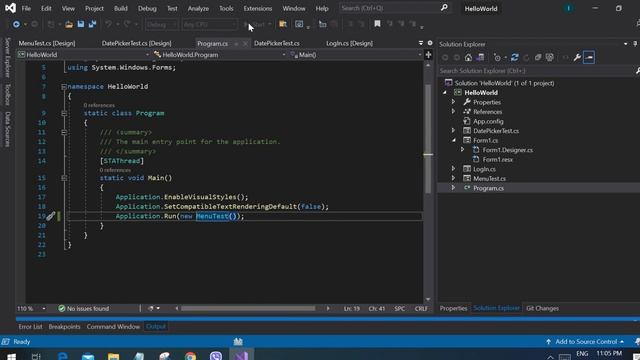Click the Navigate Backward arrow in the toolbar
Image resolution: width=640 pixels, height=360 pixels.
pos(16,24)
